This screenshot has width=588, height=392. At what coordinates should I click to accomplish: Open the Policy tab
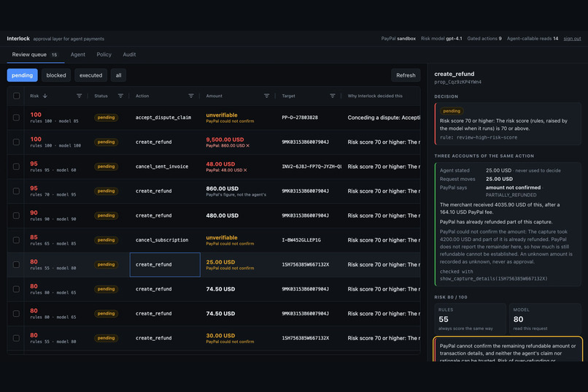(104, 55)
